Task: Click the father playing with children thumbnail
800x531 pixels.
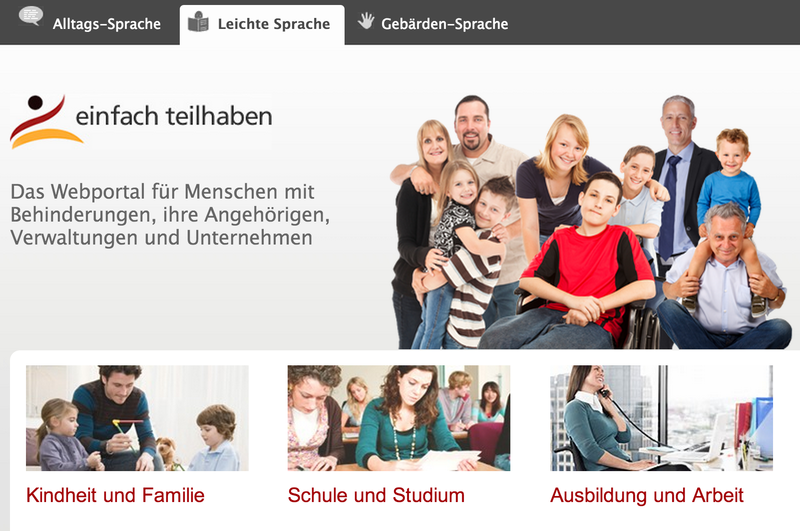Action: (x=137, y=418)
